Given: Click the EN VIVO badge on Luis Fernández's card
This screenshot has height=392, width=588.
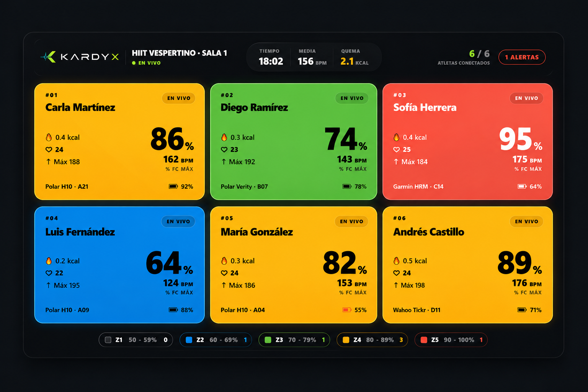Looking at the screenshot, I should [178, 222].
